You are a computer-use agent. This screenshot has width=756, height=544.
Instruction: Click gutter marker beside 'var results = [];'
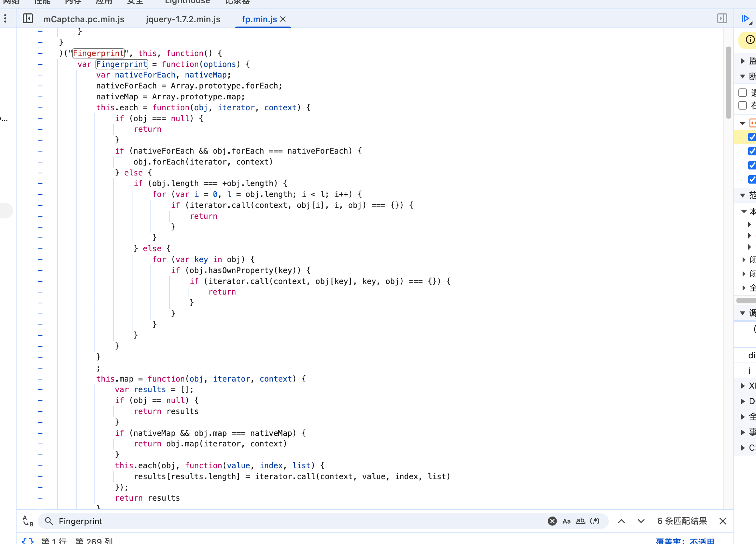[41, 390]
